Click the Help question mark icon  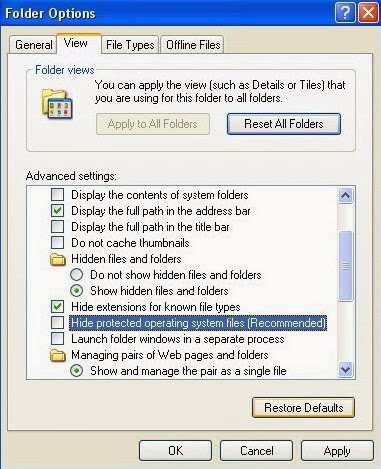[345, 13]
